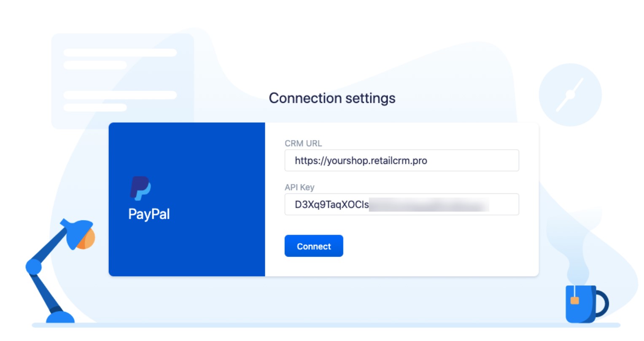Click the faded document card illustration
The image size is (644, 341).
122,81
